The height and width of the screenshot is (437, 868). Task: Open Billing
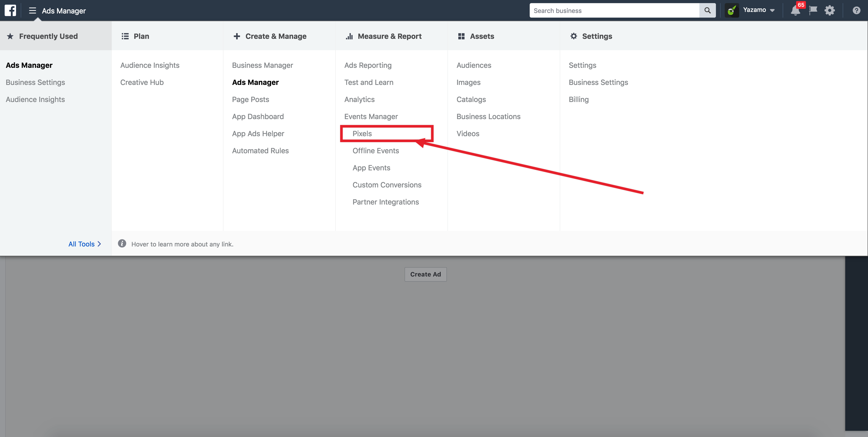click(x=579, y=99)
